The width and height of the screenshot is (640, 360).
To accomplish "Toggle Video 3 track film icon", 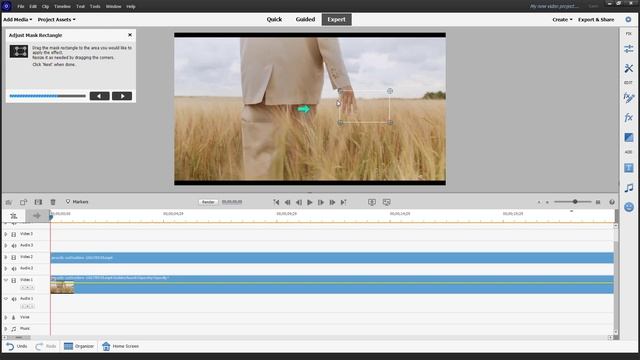I will (x=13, y=234).
